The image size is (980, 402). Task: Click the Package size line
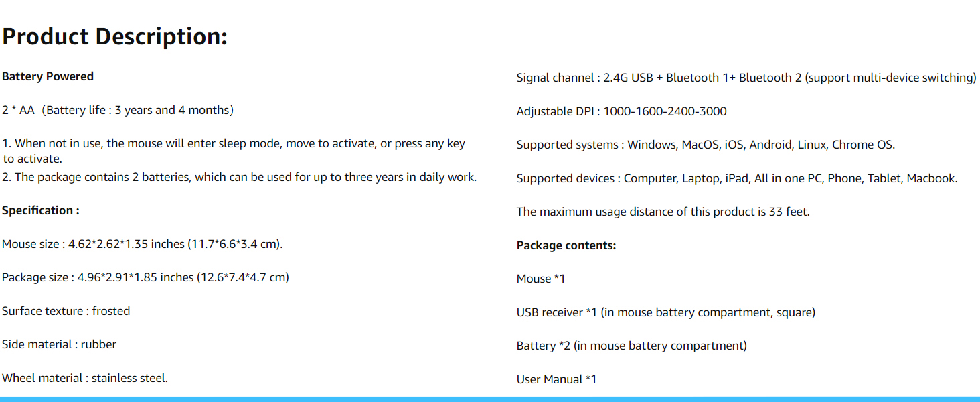click(x=145, y=277)
